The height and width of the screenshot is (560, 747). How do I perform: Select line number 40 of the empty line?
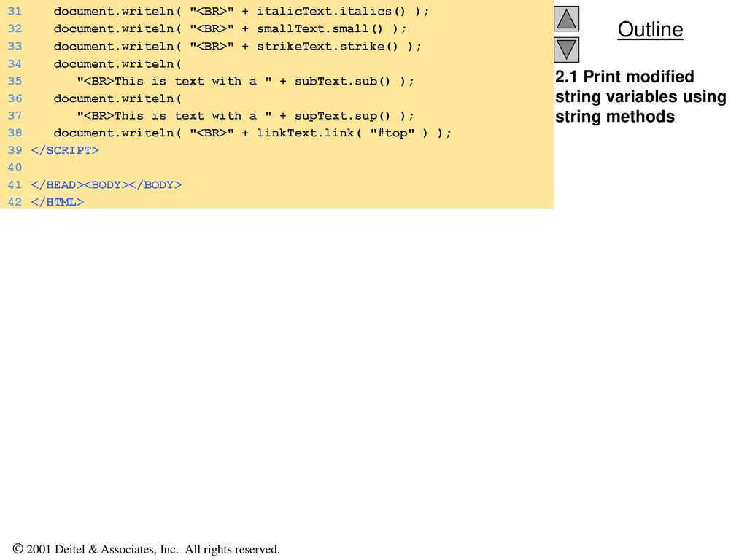tap(15, 168)
